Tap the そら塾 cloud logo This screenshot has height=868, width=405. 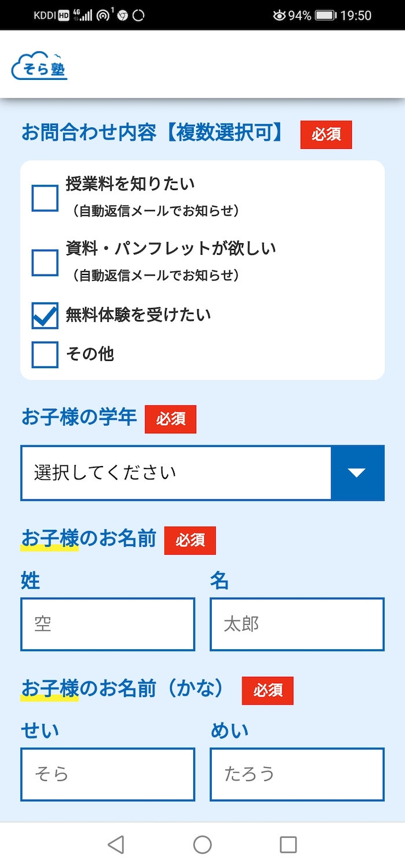pyautogui.click(x=39, y=67)
